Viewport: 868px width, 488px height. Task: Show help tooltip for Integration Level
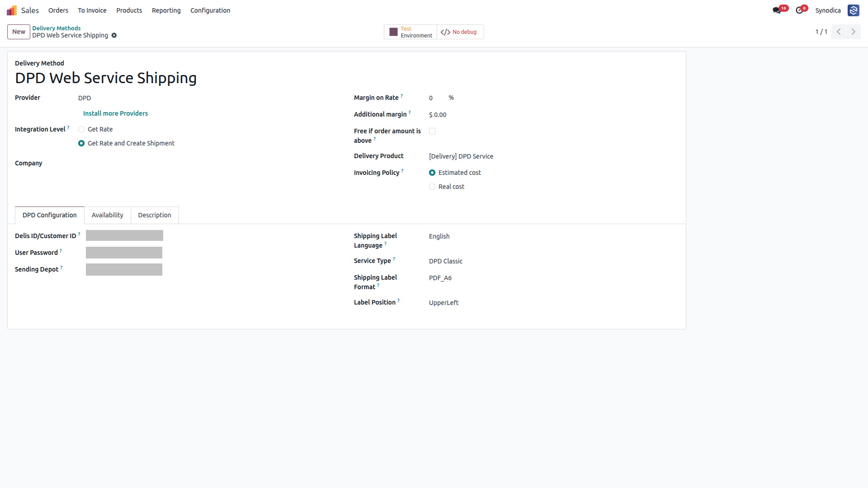pyautogui.click(x=68, y=127)
